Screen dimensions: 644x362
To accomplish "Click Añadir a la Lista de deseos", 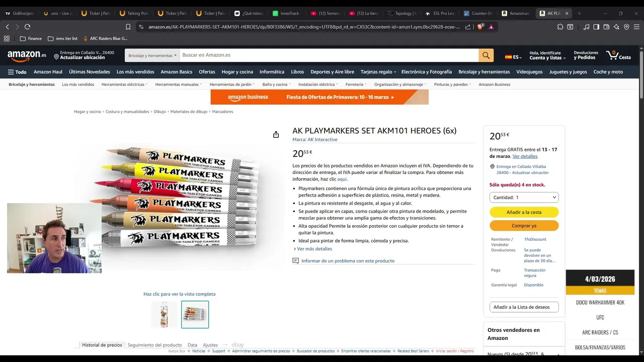I will coord(524,307).
